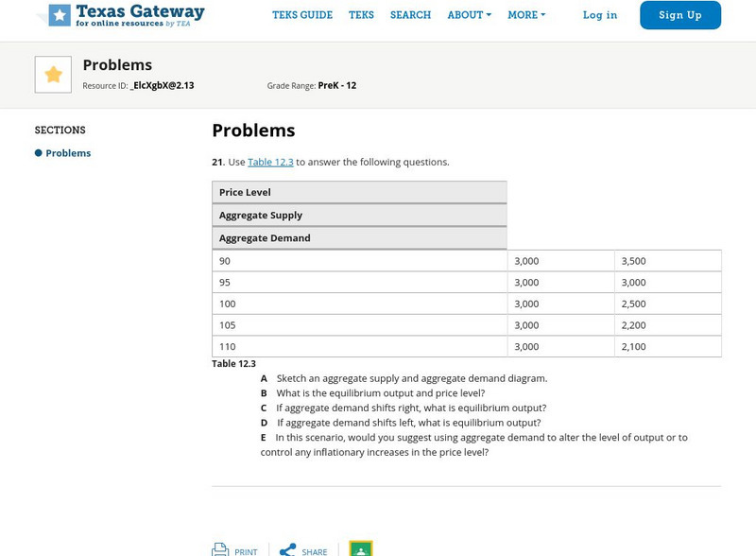The height and width of the screenshot is (556, 756).
Task: Click the Problems main content heading
Action: click(x=253, y=130)
